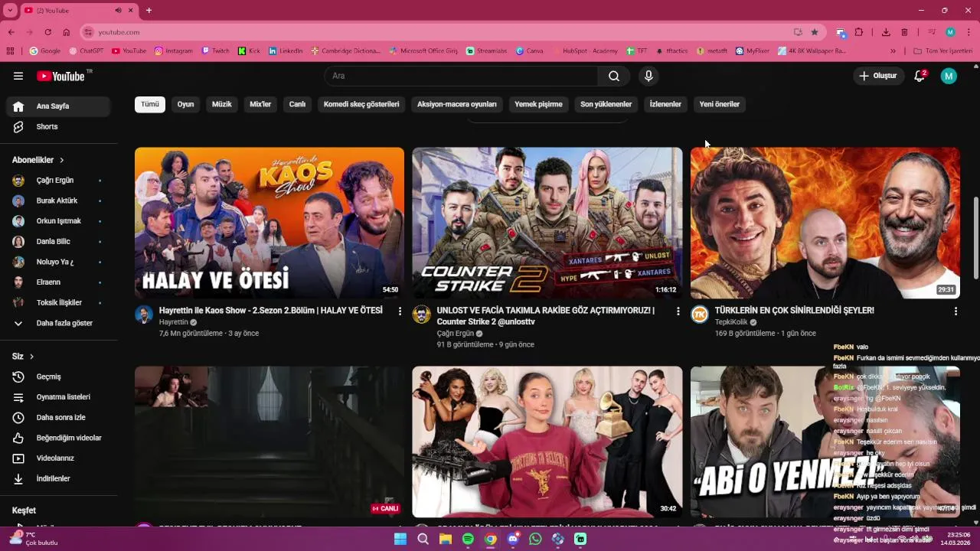Click Çağrı Ergün channel avatar under video
This screenshot has width=980, height=551.
click(x=422, y=315)
